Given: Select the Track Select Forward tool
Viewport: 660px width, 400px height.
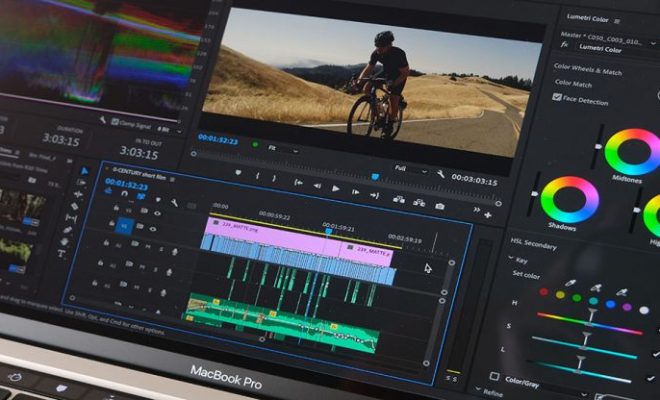Looking at the screenshot, I should [x=82, y=182].
